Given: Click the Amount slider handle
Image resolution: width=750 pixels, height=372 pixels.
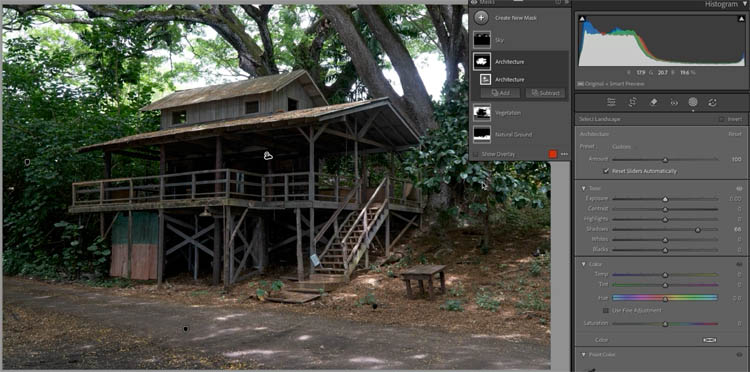Looking at the screenshot, I should click(x=665, y=160).
